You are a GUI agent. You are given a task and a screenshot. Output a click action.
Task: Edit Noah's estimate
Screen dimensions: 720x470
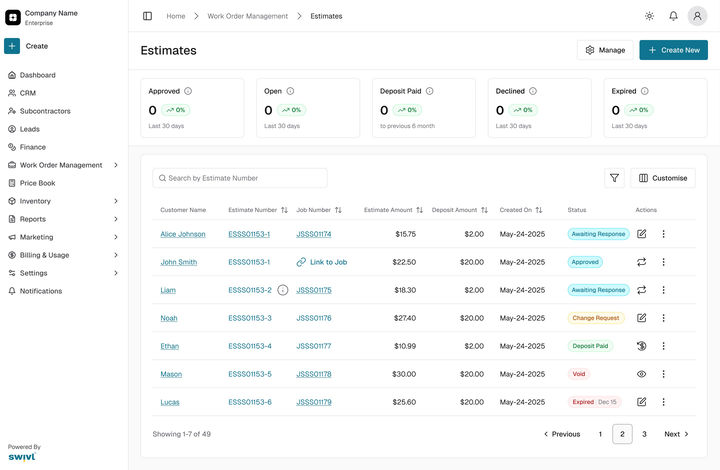pyautogui.click(x=641, y=318)
